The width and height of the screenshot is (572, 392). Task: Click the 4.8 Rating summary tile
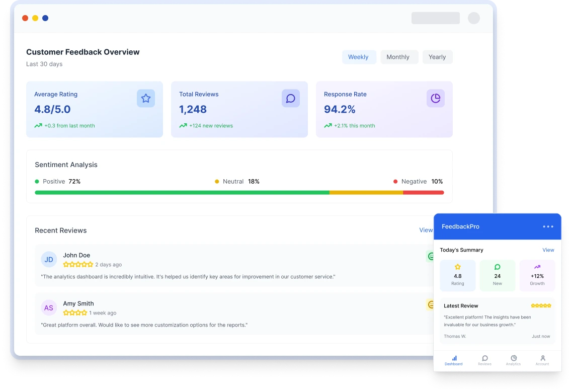click(x=458, y=276)
